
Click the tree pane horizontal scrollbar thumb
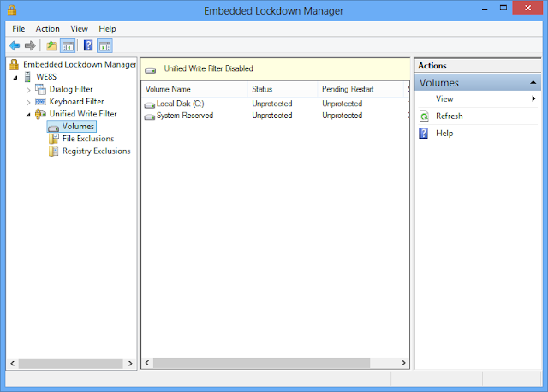71,364
